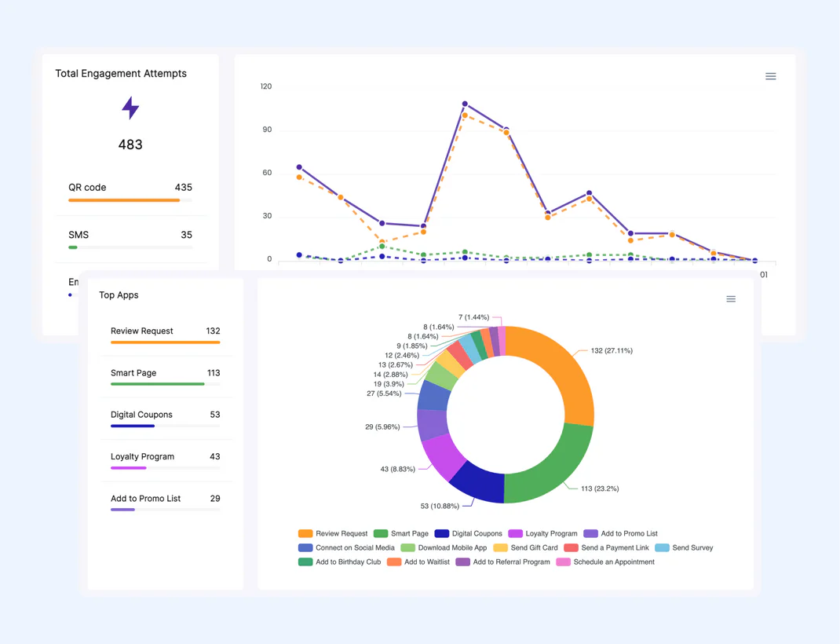Open the line chart hamburger menu
The width and height of the screenshot is (840, 644).
[770, 76]
